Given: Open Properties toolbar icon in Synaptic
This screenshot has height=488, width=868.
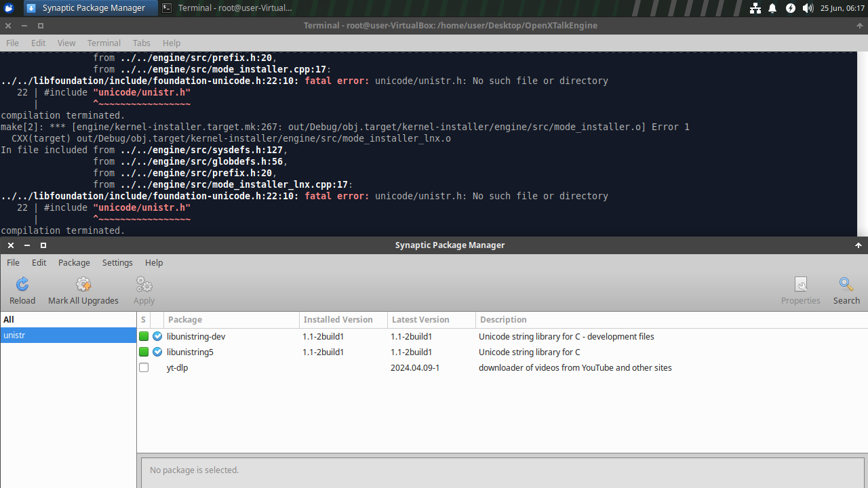Looking at the screenshot, I should [x=800, y=291].
